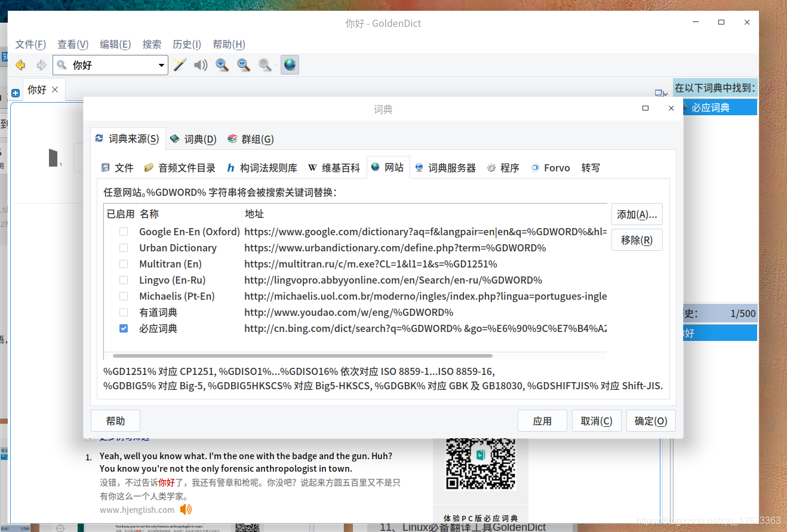Click the Normal Size magnifier icon
Viewport: 787px width, 532px height.
(x=265, y=65)
